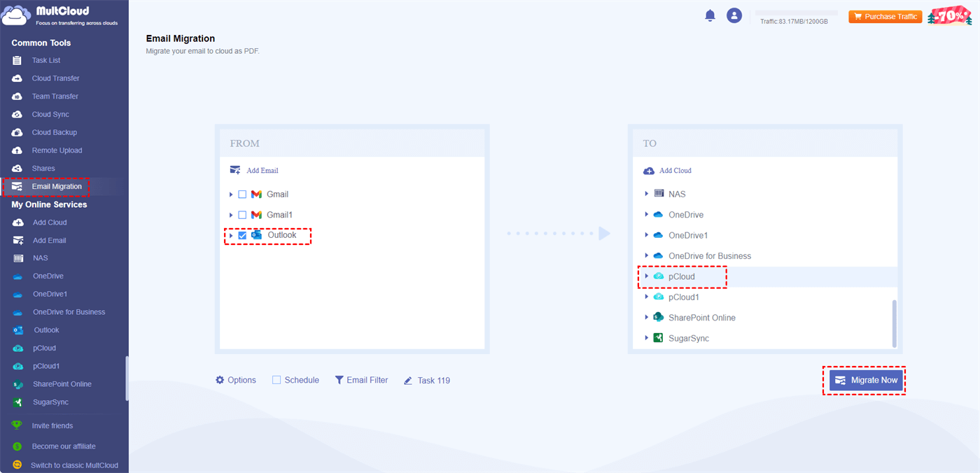980x473 pixels.
Task: Click the notification bell icon
Action: pos(710,15)
